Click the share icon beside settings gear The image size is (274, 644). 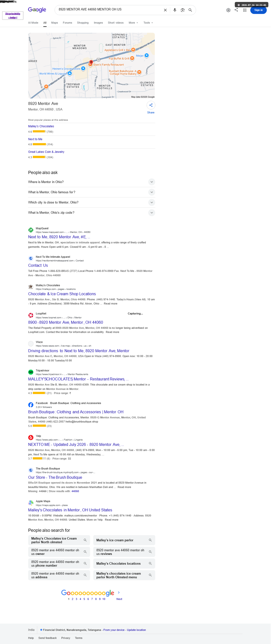236,10
